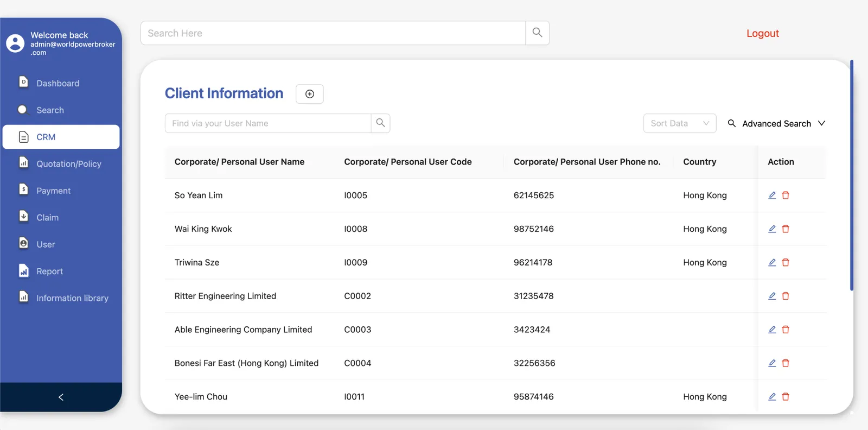This screenshot has width=868, height=430.
Task: Edit Bonesi Far East (Hong Kong) Limited
Action: click(x=772, y=363)
